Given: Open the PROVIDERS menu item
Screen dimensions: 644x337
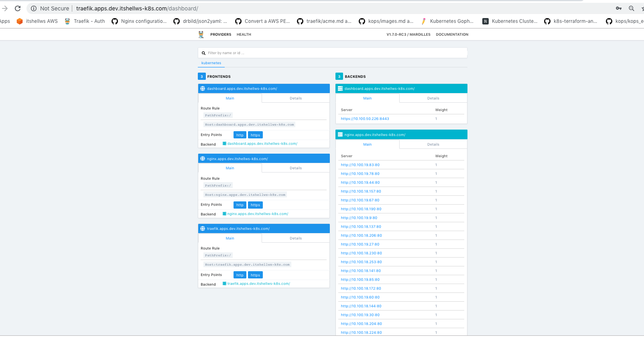Looking at the screenshot, I should tap(221, 35).
